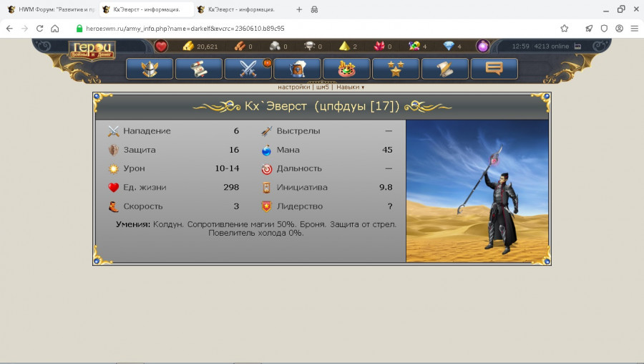Click the Инициатива stat label
Viewport: 644px width, 364px height.
302,187
